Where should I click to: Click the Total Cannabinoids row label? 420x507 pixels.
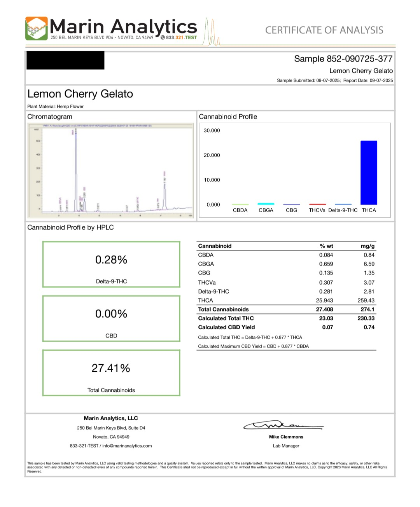[x=223, y=309]
